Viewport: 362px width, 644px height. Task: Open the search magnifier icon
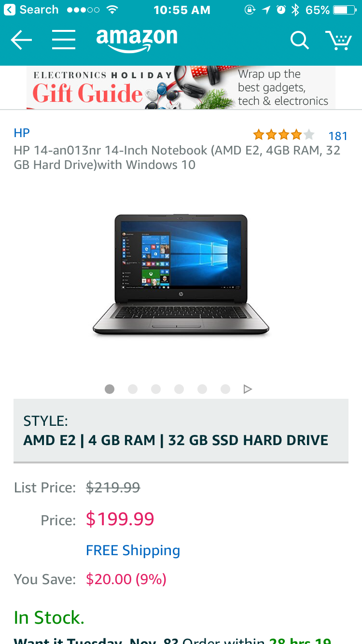tap(299, 41)
